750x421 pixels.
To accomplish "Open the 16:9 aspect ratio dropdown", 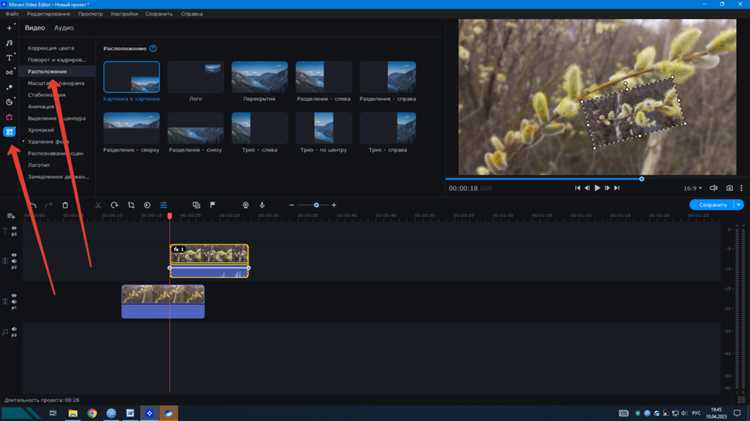I will point(692,188).
